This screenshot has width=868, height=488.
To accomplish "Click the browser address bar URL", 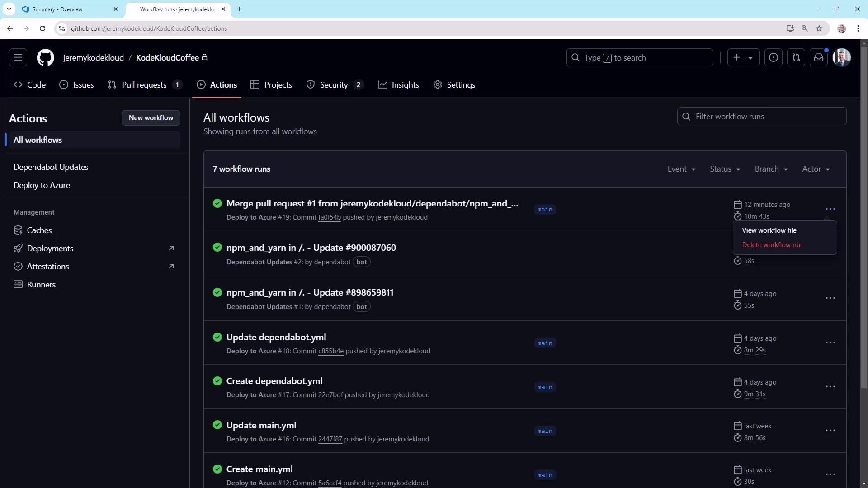I will (149, 28).
